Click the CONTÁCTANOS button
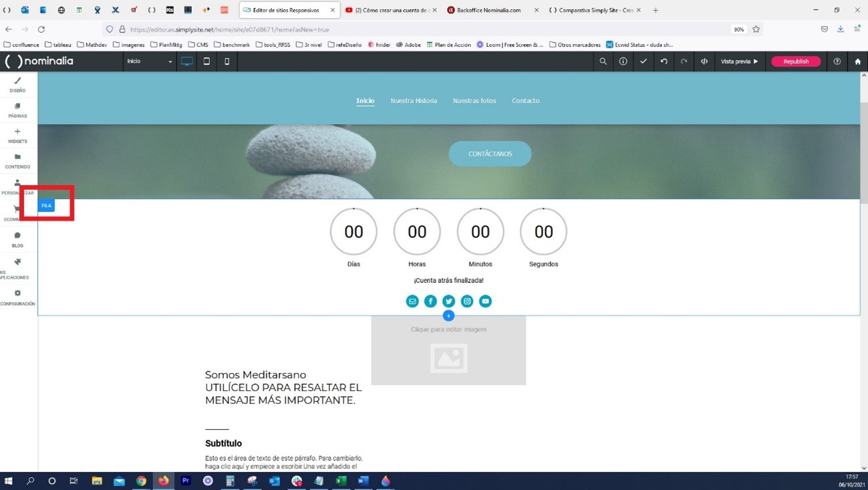868x490 pixels. tap(490, 154)
